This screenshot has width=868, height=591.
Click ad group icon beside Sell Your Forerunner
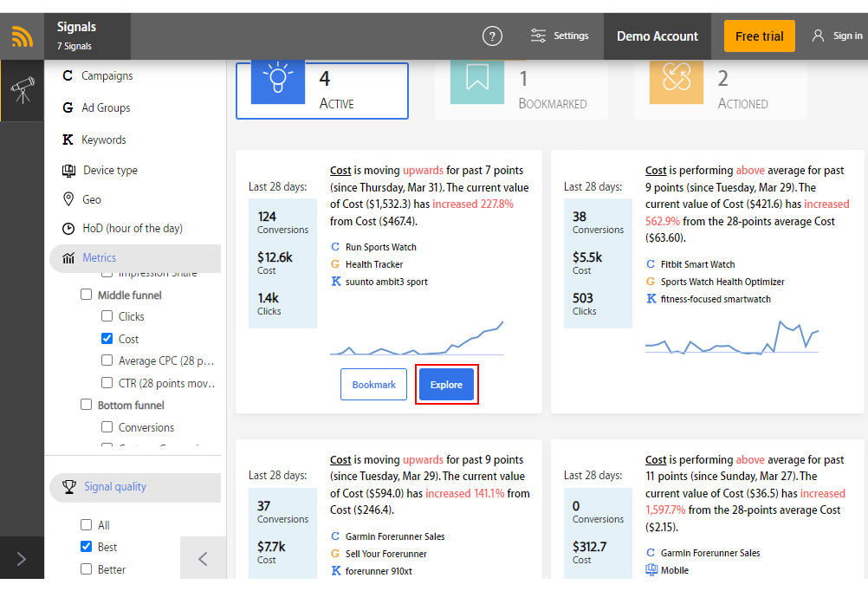click(335, 554)
